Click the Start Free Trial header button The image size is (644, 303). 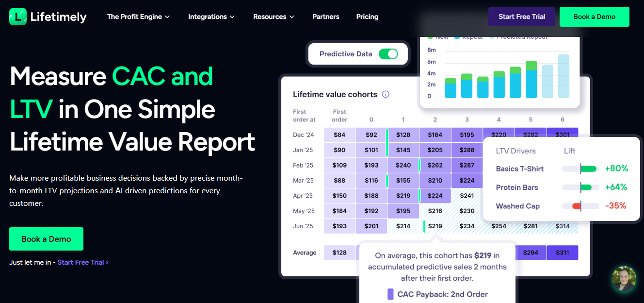522,17
